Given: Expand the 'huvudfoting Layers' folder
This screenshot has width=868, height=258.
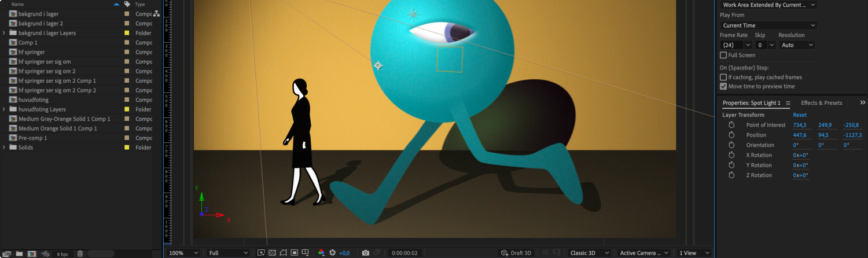Looking at the screenshot, I should click(x=4, y=109).
